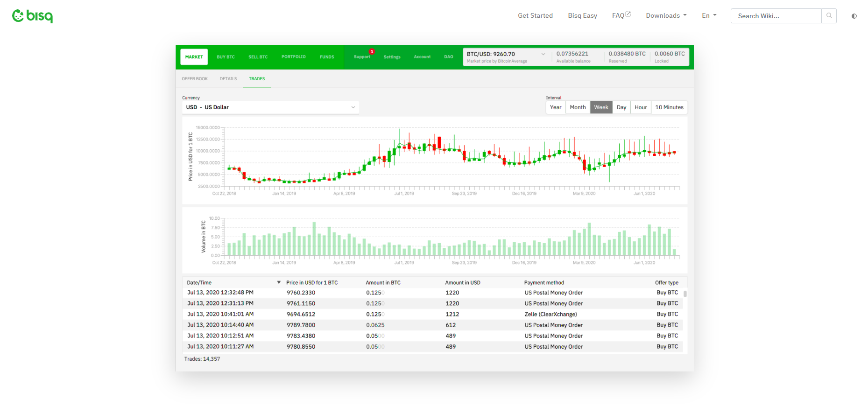
Task: Click the Date/Time sort arrow
Action: (279, 282)
